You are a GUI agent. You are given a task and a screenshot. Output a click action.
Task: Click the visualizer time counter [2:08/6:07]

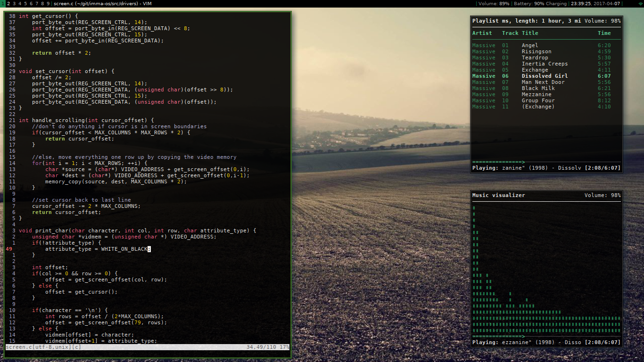click(x=603, y=342)
